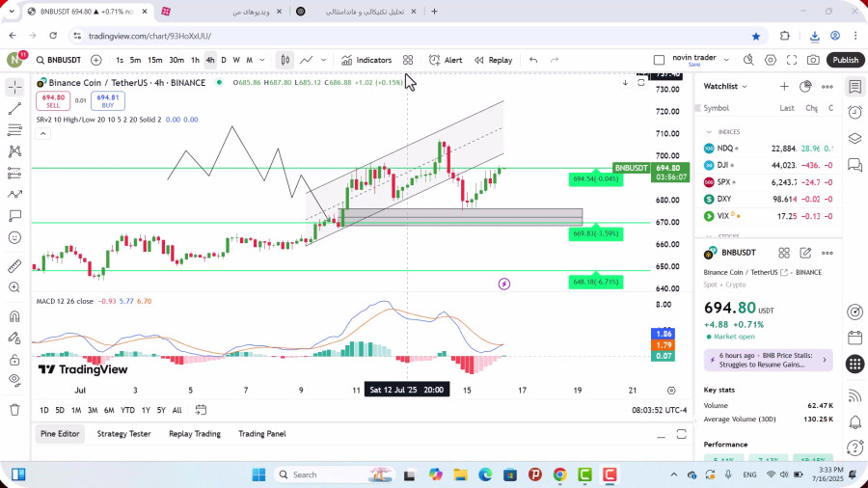The width and height of the screenshot is (868, 488).
Task: Select the crosshair cursor tool
Action: click(14, 87)
